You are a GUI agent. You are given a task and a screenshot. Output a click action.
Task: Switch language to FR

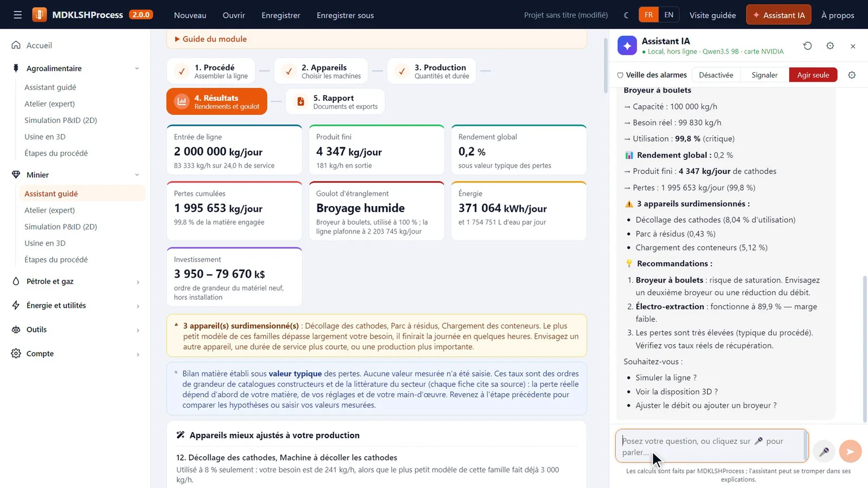tap(649, 15)
